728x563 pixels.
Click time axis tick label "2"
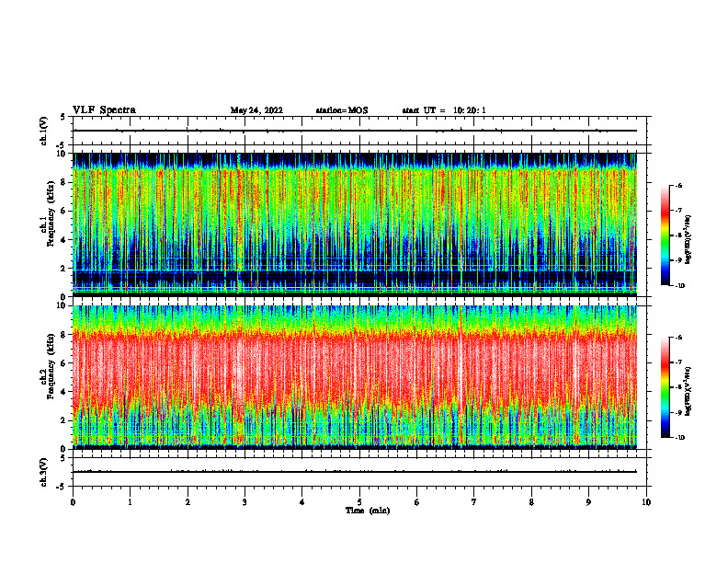point(188,502)
